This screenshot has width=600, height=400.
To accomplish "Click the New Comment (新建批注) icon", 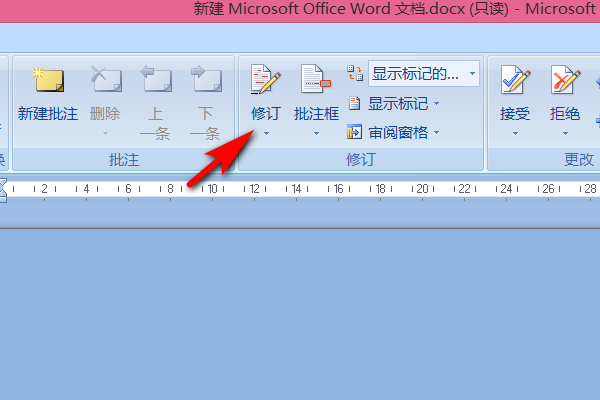I will [48, 80].
